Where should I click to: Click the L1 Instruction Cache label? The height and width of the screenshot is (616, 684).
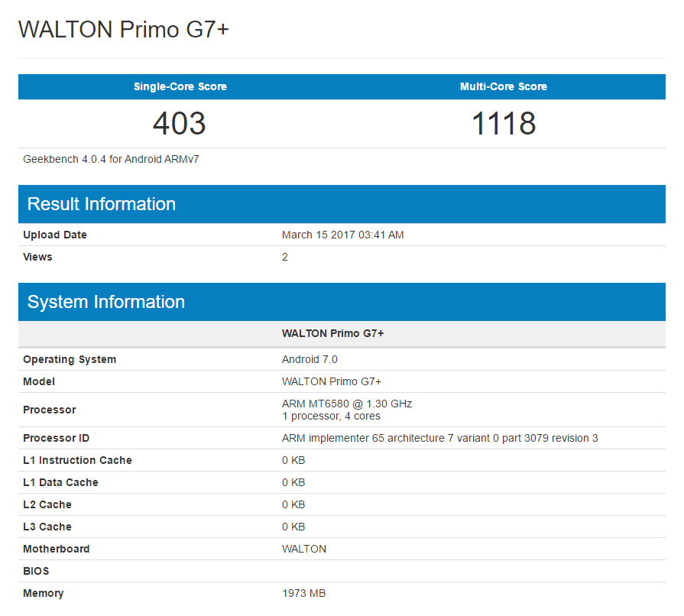(x=77, y=460)
